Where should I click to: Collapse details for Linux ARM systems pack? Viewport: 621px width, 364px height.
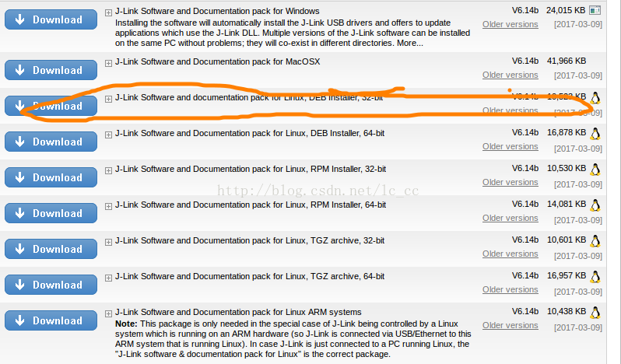(108, 313)
